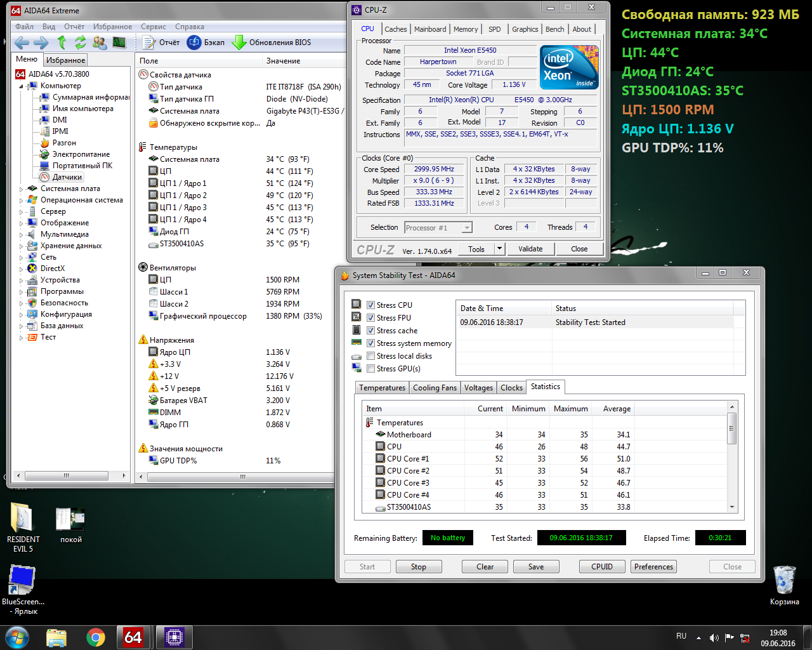The width and height of the screenshot is (812, 650).
Task: Open the Отчёт report toolbar button
Action: [161, 43]
